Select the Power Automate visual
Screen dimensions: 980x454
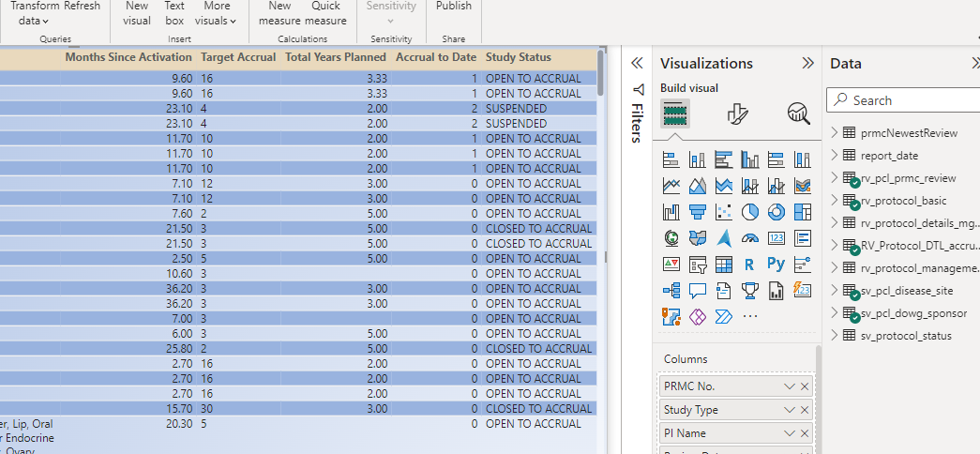click(x=724, y=317)
